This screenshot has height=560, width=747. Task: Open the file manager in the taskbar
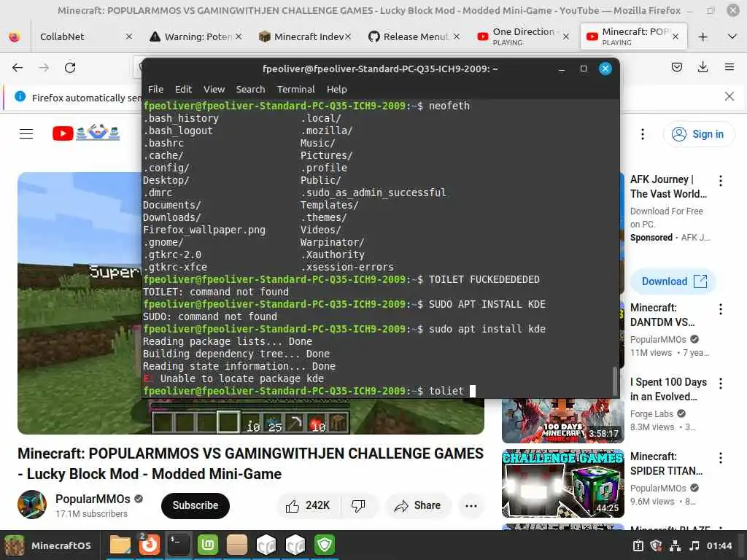(x=120, y=545)
